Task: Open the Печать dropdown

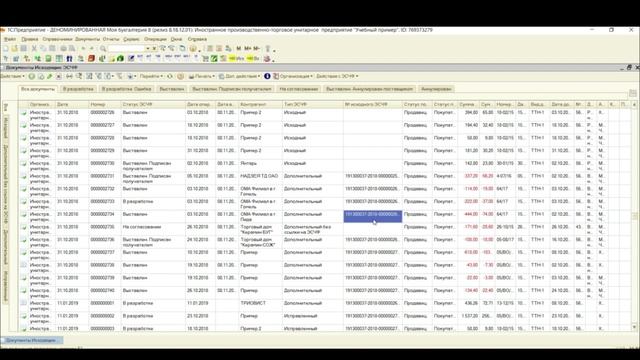Action: pos(201,76)
